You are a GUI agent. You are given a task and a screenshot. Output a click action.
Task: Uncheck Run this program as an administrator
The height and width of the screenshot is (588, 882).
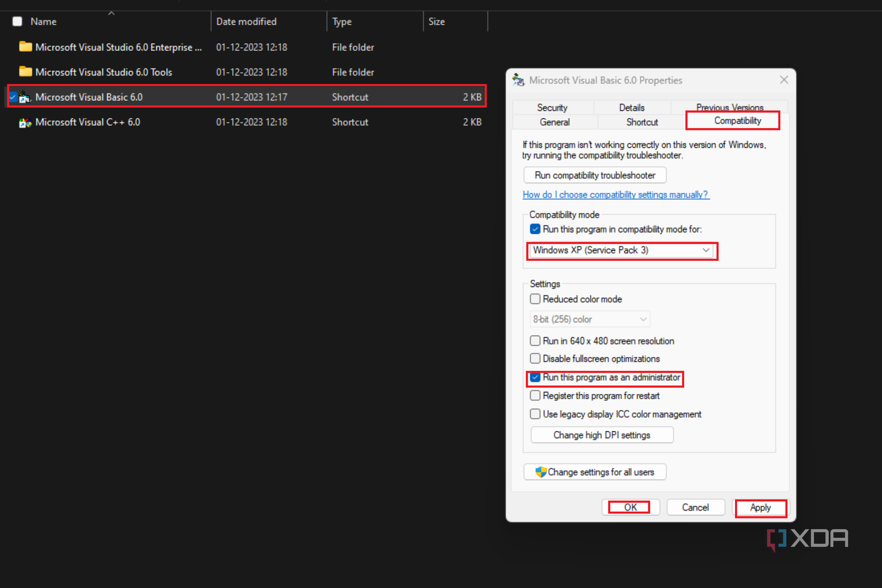pyautogui.click(x=535, y=377)
